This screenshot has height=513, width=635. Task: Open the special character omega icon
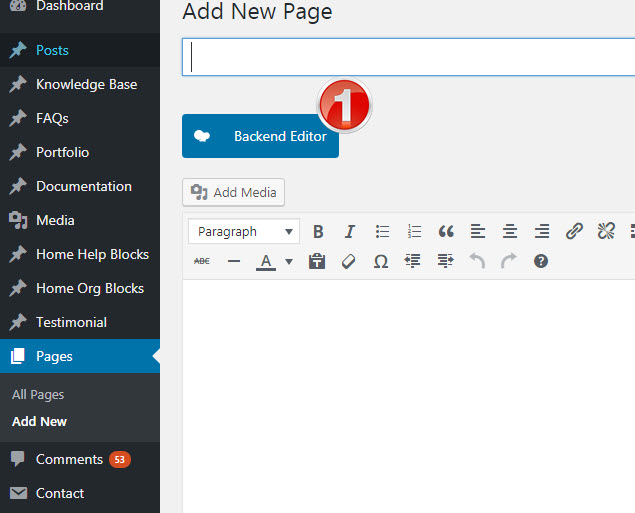[x=381, y=261]
